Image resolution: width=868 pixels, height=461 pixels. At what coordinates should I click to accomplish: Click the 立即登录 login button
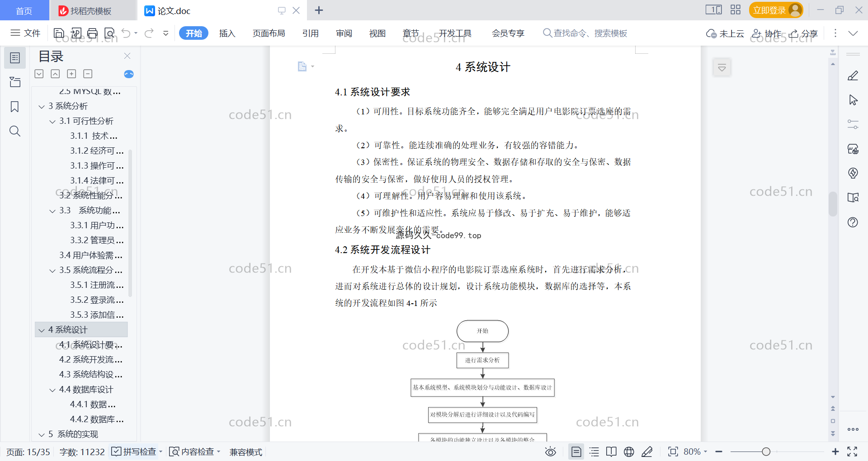(x=776, y=10)
